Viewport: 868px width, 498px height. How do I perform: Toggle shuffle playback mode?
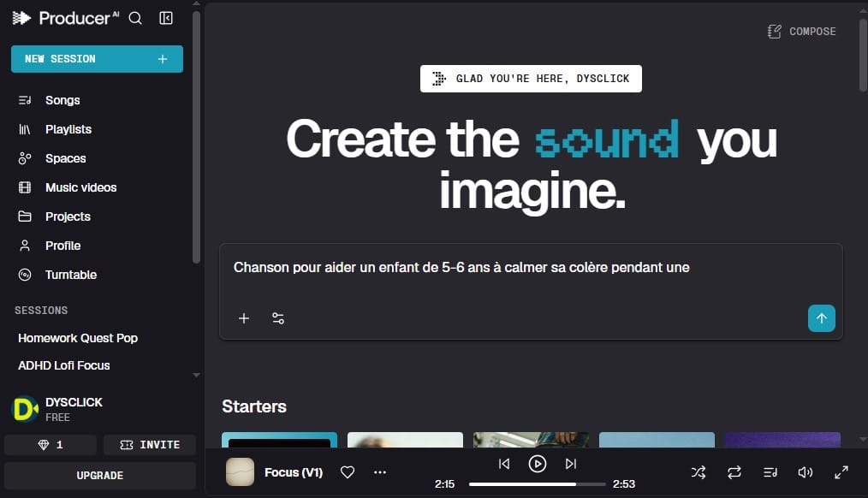coord(699,472)
